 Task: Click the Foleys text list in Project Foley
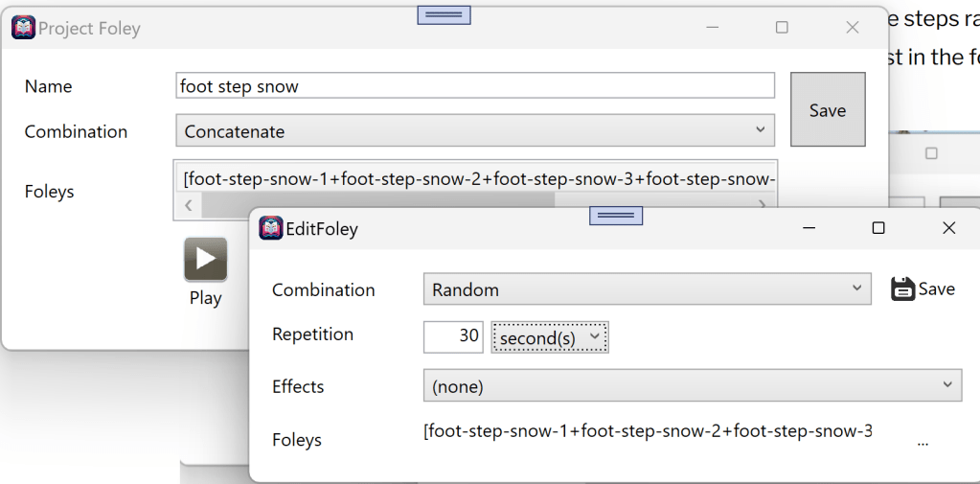[x=477, y=179]
